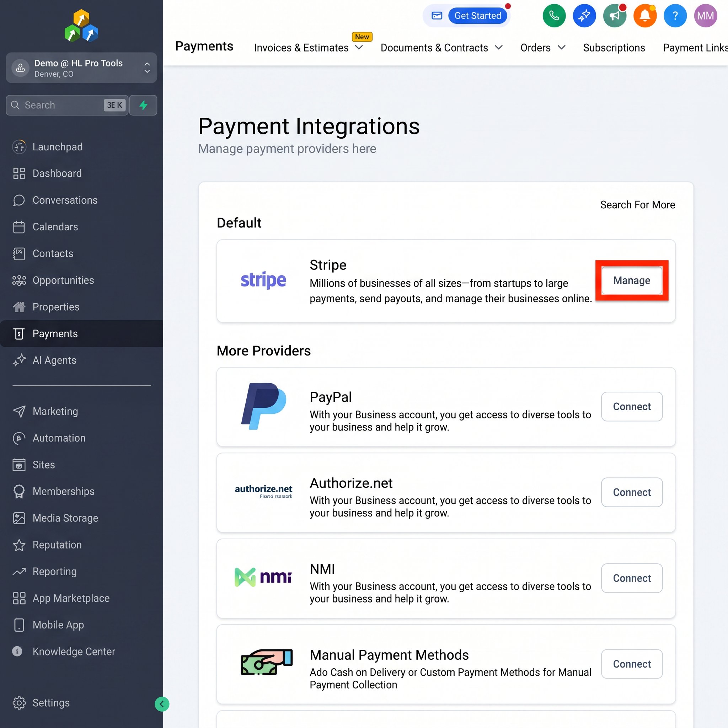Click the authorize.net logo thumbnail

tap(263, 491)
